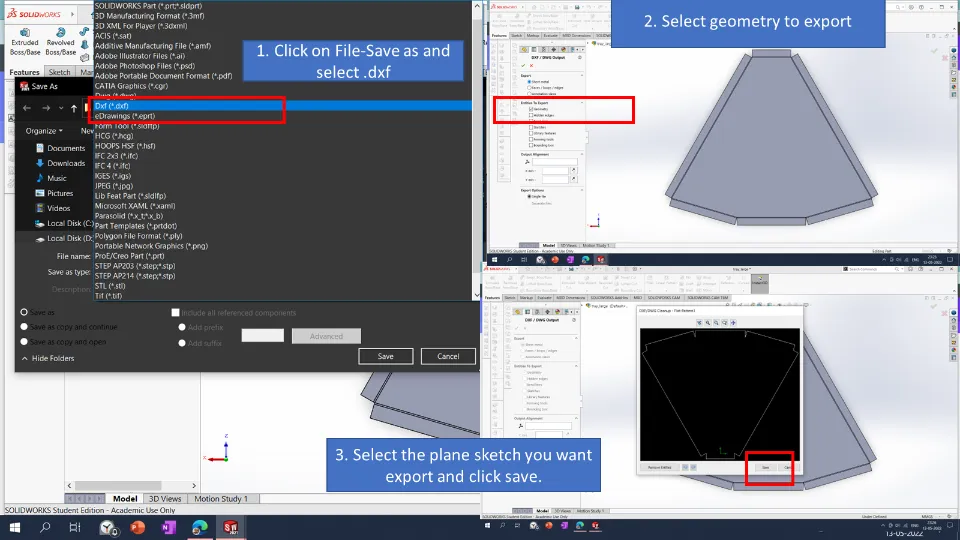The height and width of the screenshot is (540, 960).
Task: Click the file type list scroll-up arrow
Action: [x=477, y=6]
